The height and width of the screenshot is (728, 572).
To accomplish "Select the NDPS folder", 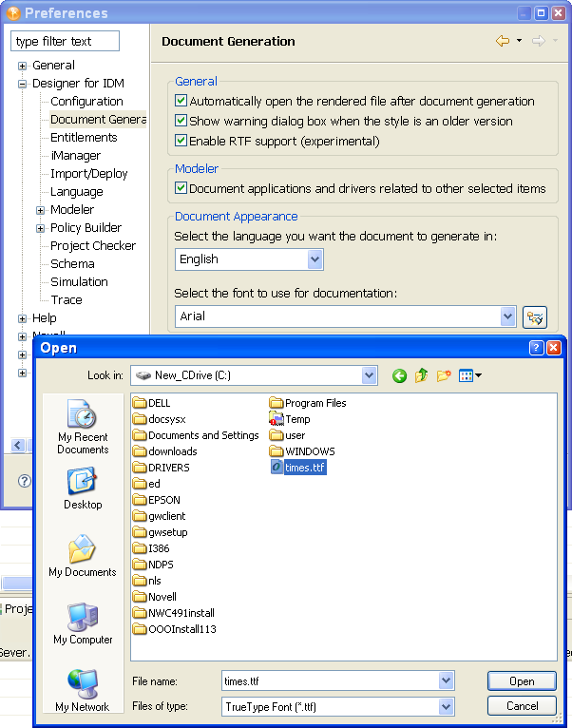I will coord(153,565).
